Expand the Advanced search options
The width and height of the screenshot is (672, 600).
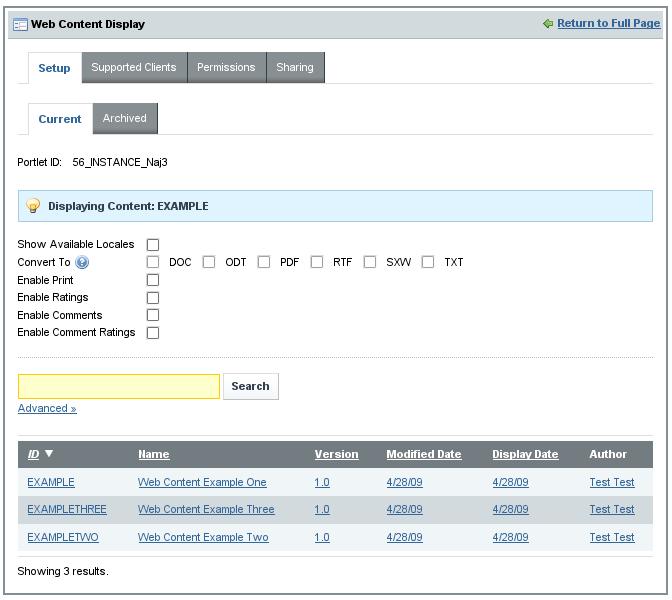[x=47, y=408]
